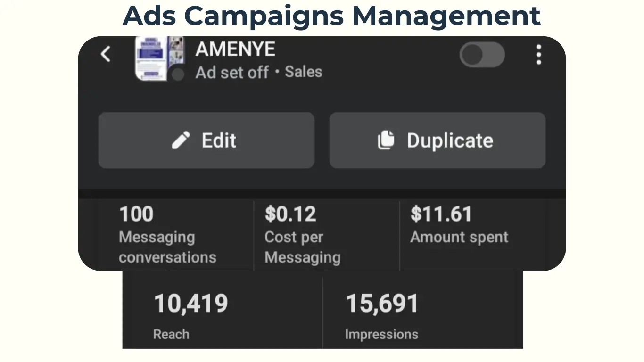The height and width of the screenshot is (362, 644).
Task: Click the copy icon on Duplicate
Action: [386, 140]
